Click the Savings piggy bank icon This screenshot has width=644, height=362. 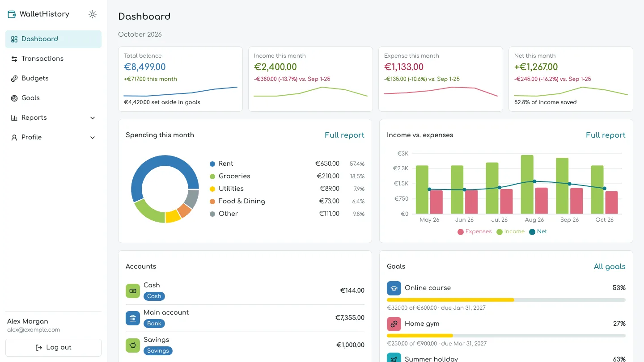click(133, 345)
